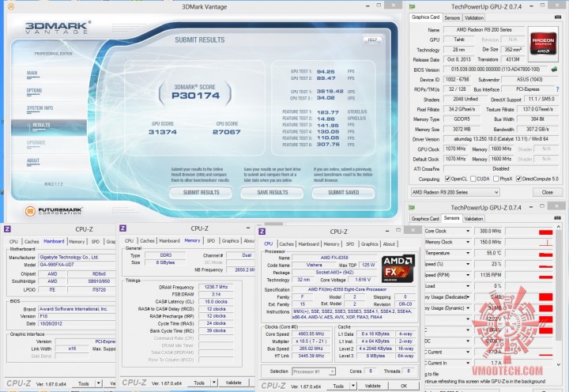This screenshot has height=392, width=569.
Task: Open the Main page in 3DMark Vantage
Action: pos(32,73)
